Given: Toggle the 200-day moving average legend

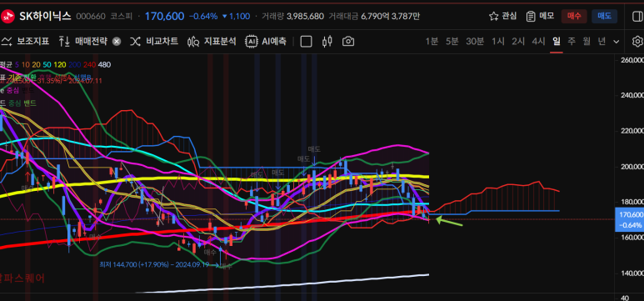Looking at the screenshot, I should point(75,64).
